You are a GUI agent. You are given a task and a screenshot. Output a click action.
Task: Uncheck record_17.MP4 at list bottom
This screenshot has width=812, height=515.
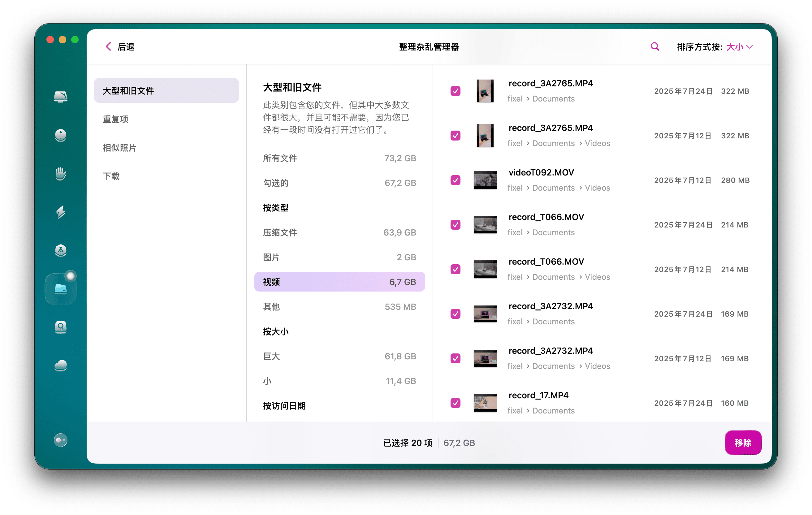coord(455,403)
